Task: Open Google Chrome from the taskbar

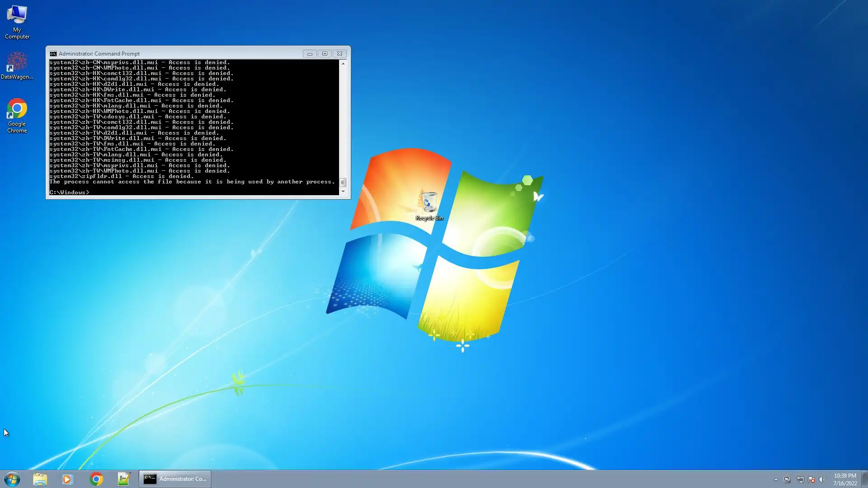Action: click(96, 479)
